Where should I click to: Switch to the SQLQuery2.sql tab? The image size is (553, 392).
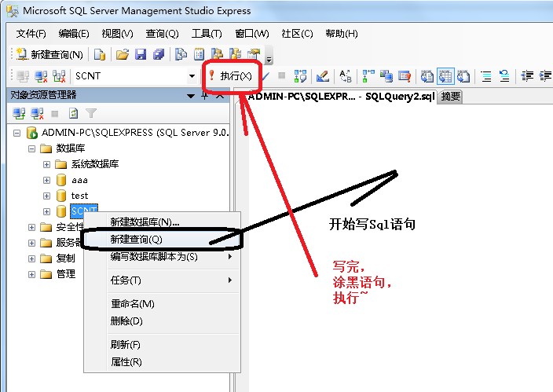(x=342, y=97)
